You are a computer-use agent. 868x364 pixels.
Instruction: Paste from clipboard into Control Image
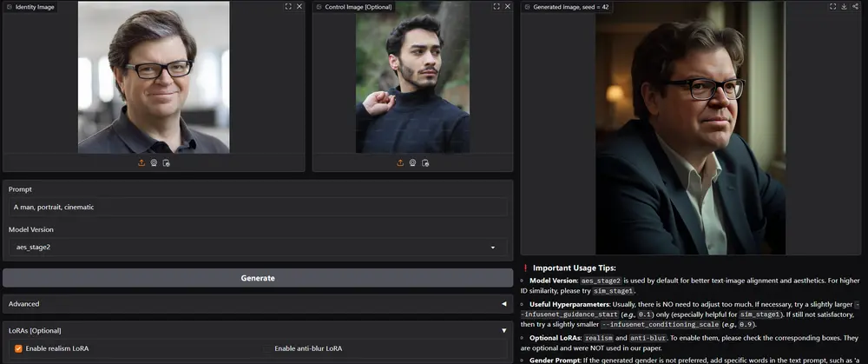pyautogui.click(x=424, y=162)
